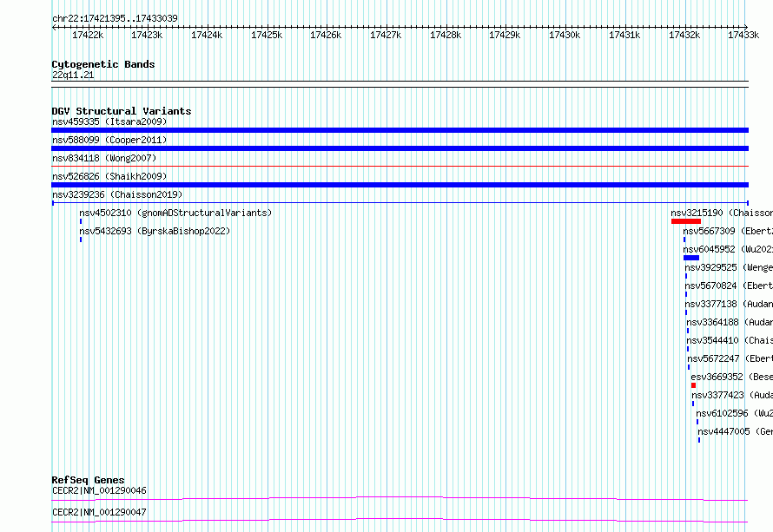773x532 pixels.
Task: Select the thin red line under nsv834118
Action: tap(400, 167)
